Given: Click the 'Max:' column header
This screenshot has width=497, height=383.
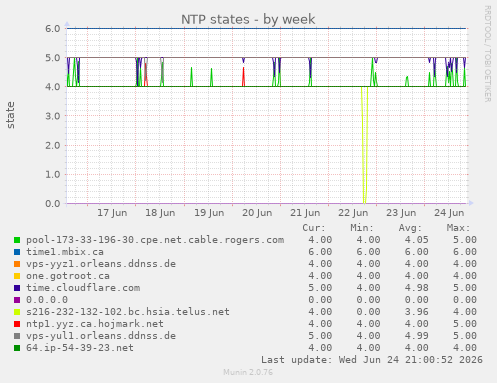Looking at the screenshot, I should (458, 228).
